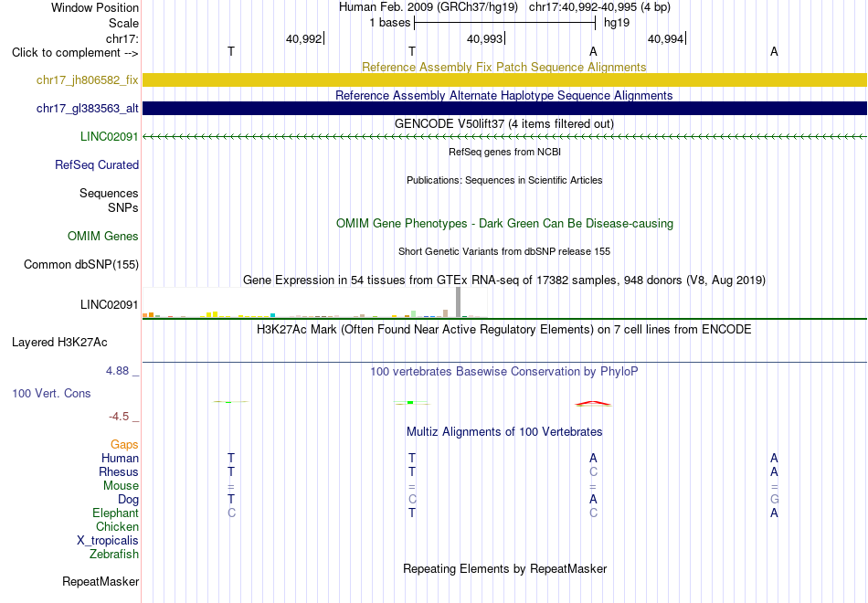Click the Scale row label
This screenshot has height=603, width=868.
[x=123, y=23]
